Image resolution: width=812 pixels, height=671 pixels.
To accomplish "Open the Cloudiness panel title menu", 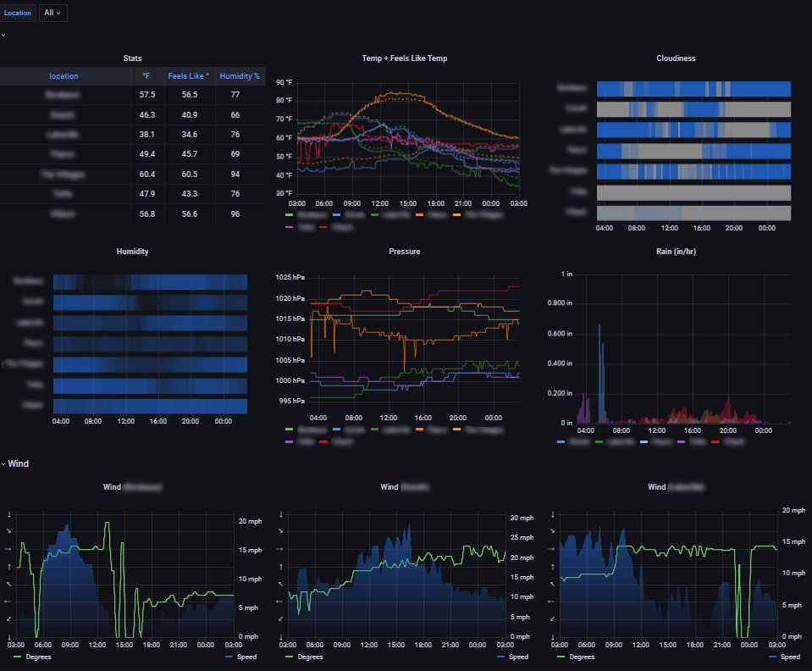I will [677, 58].
